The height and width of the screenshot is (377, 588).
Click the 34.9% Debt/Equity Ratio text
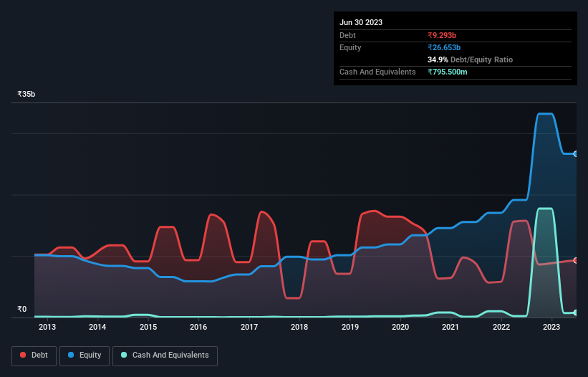click(x=470, y=59)
